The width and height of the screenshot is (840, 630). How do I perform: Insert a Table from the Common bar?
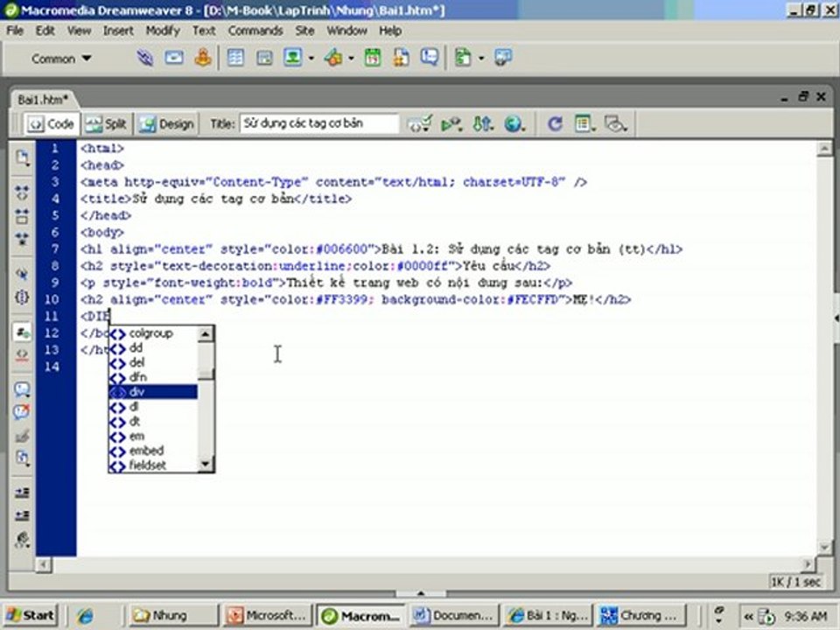point(235,58)
